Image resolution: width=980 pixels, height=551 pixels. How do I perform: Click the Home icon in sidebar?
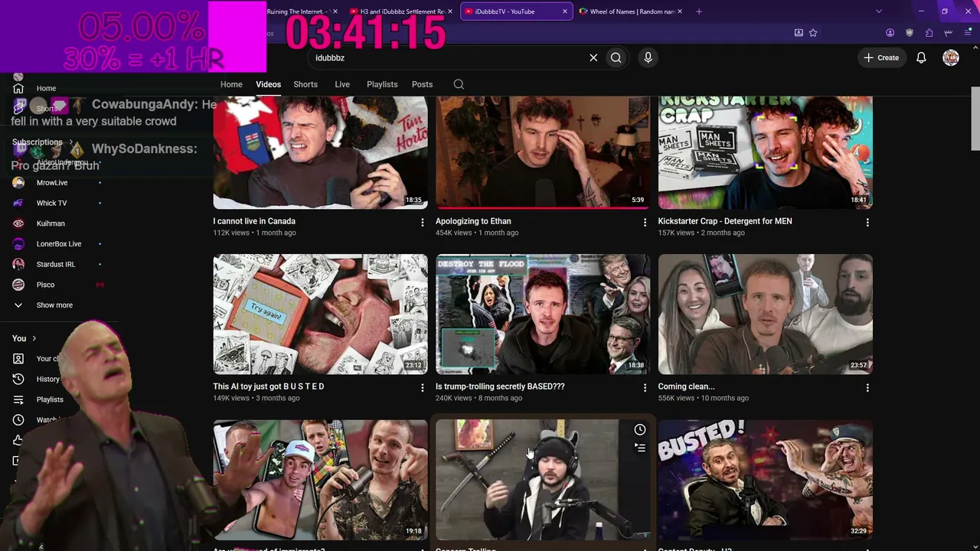pyautogui.click(x=18, y=88)
